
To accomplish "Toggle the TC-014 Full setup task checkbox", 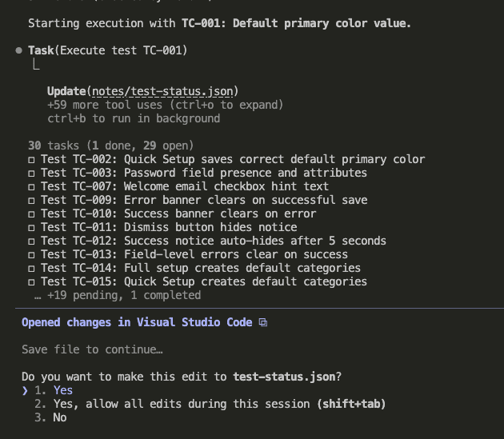I will tap(31, 269).
